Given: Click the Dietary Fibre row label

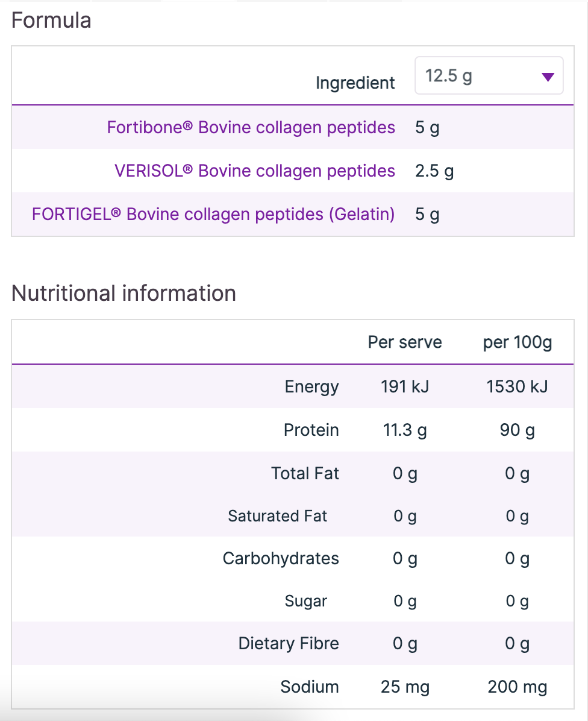Looking at the screenshot, I should tap(289, 643).
